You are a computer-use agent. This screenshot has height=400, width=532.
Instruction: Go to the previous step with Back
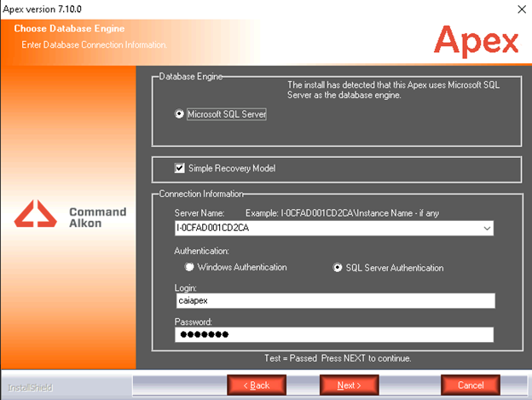tap(257, 385)
